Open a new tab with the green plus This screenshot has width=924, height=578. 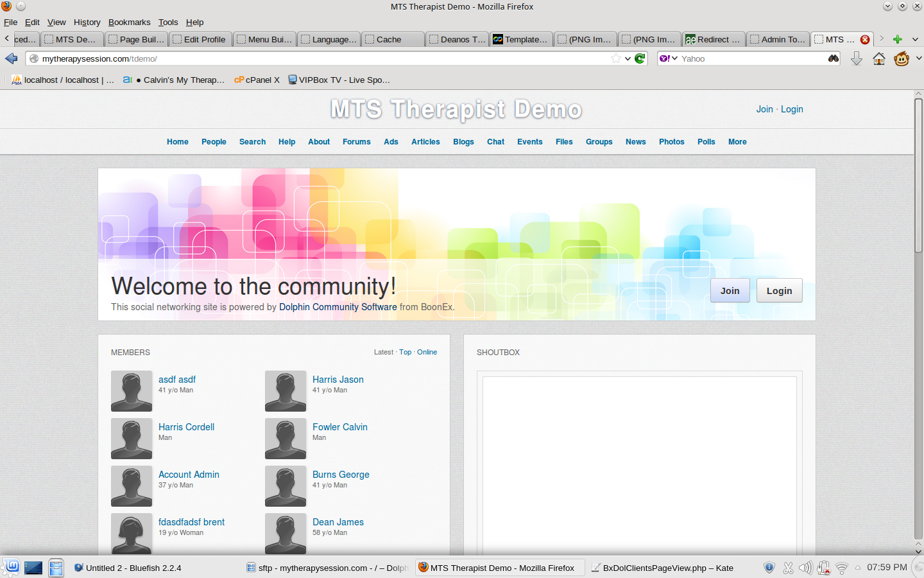(x=898, y=39)
